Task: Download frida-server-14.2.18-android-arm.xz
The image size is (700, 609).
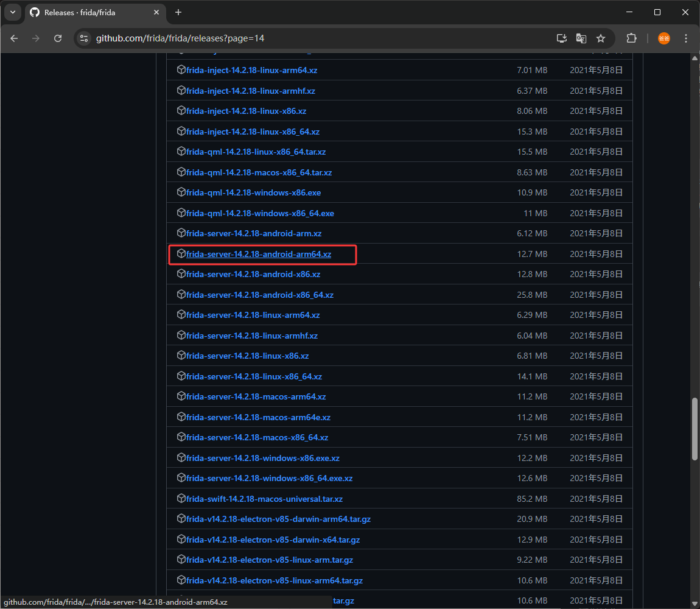Action: coord(254,234)
